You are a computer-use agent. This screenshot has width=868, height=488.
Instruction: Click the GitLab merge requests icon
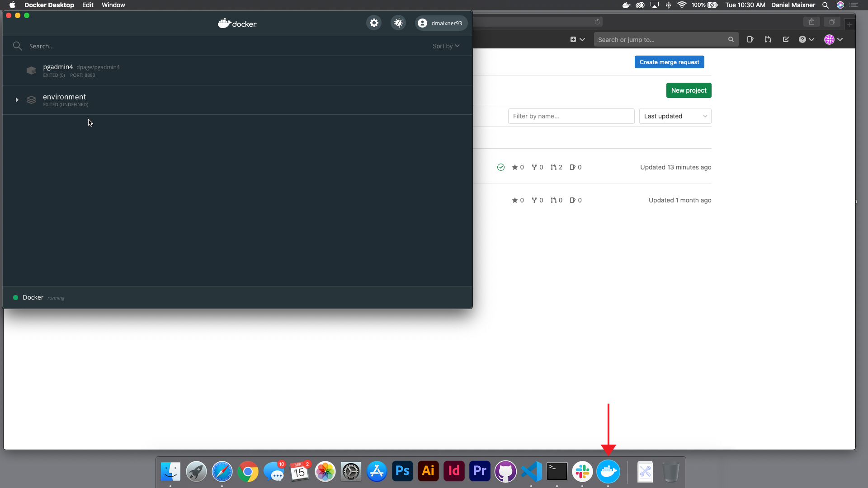pos(768,39)
